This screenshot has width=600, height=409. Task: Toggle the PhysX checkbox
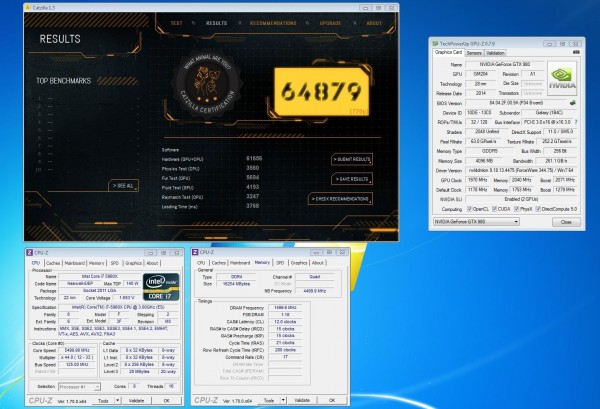click(x=516, y=208)
